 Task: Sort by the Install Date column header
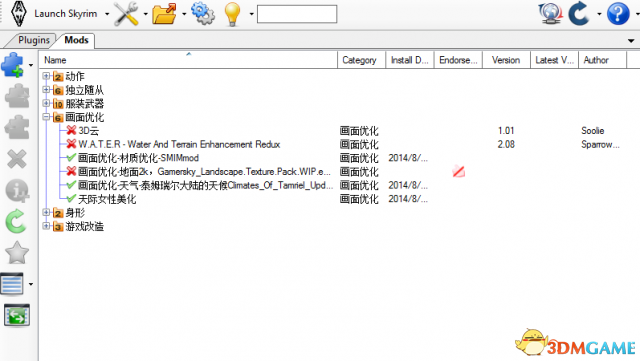tap(409, 60)
